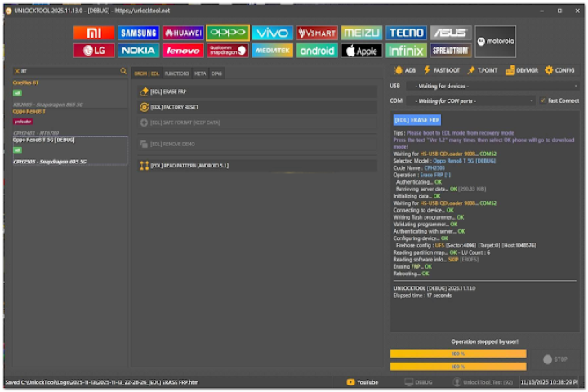Open the Huawei brand section
Screen dimensions: 588x392
(x=183, y=33)
